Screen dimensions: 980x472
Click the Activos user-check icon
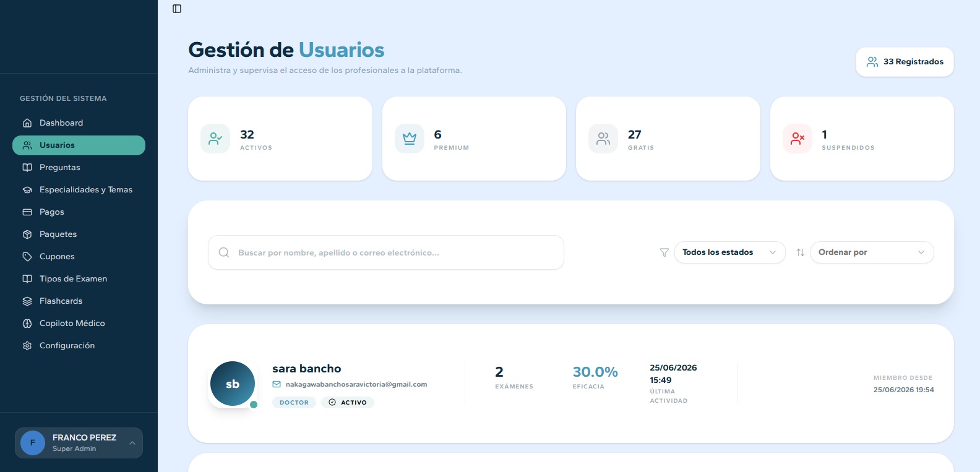[x=215, y=139]
